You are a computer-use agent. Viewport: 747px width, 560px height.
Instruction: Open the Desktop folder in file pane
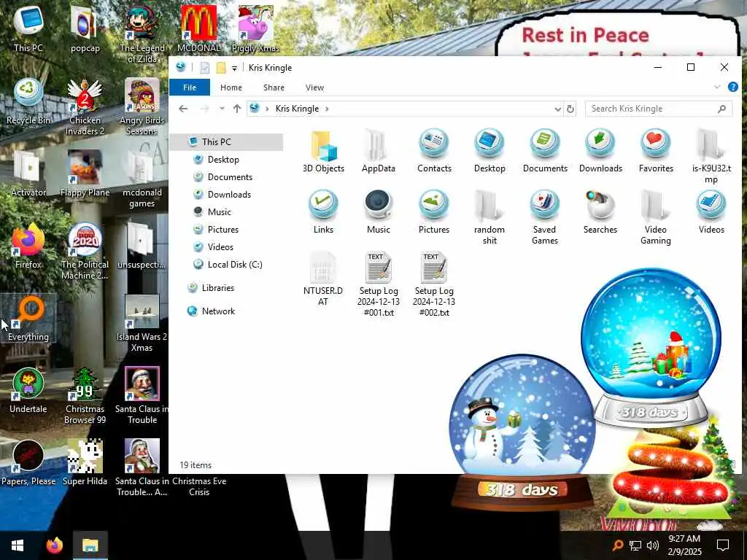pyautogui.click(x=489, y=152)
